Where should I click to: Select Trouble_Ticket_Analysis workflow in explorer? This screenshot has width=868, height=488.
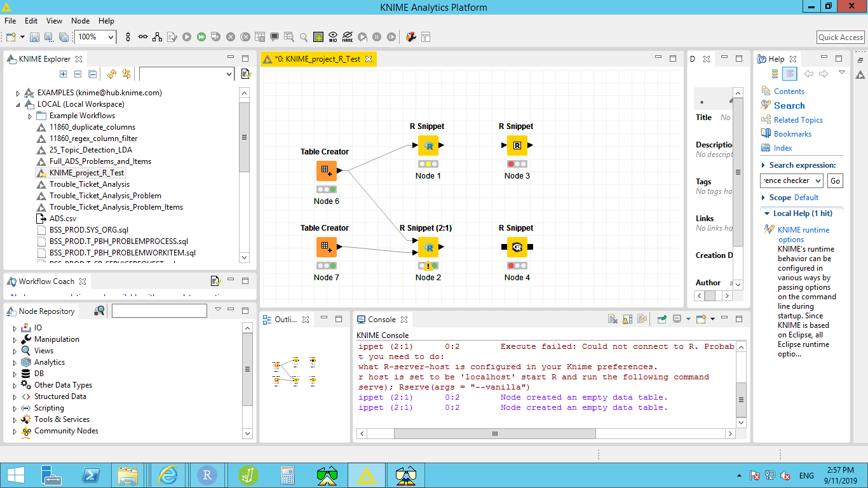point(90,184)
